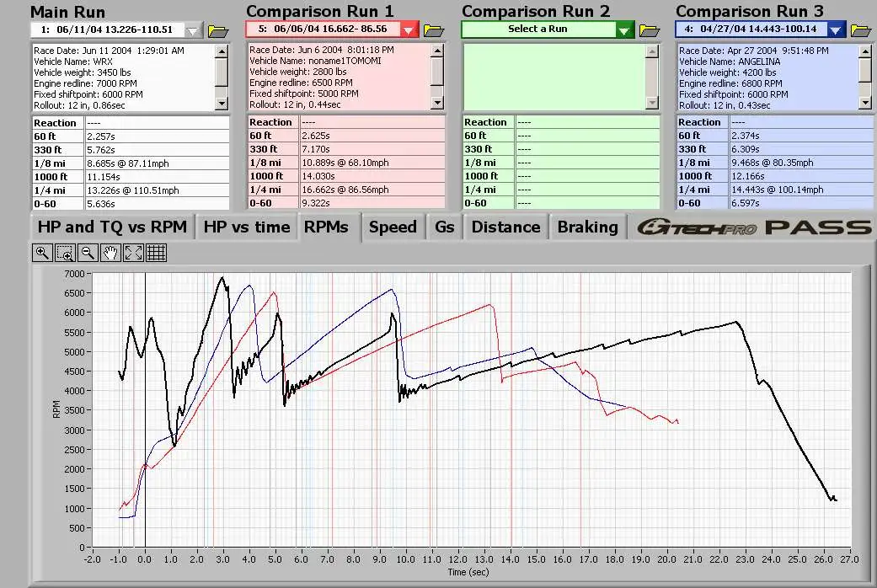Open the green 'Select a Run' dropdown

pos(624,30)
